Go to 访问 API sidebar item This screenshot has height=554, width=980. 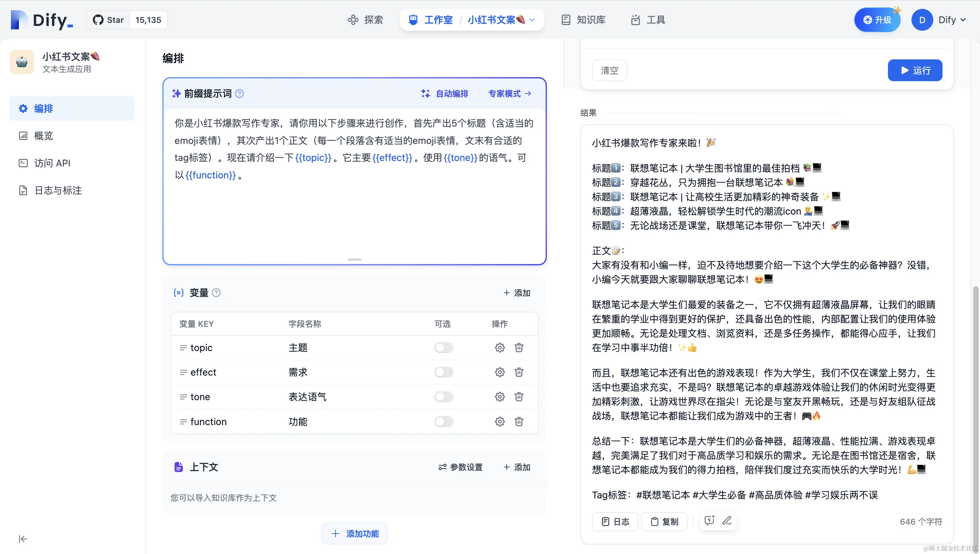(52, 163)
